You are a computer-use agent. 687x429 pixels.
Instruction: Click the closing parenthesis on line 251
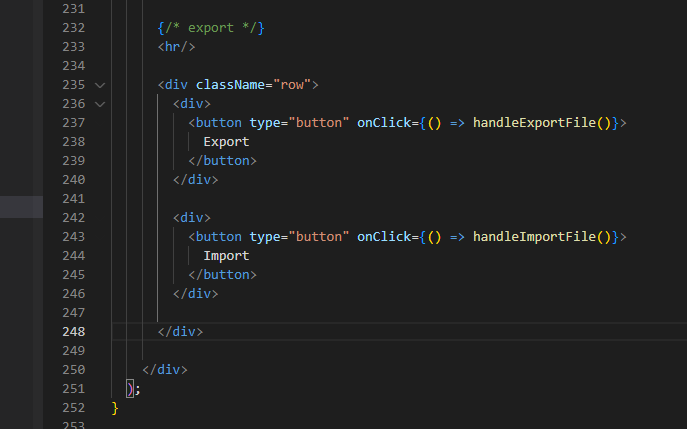pos(130,389)
